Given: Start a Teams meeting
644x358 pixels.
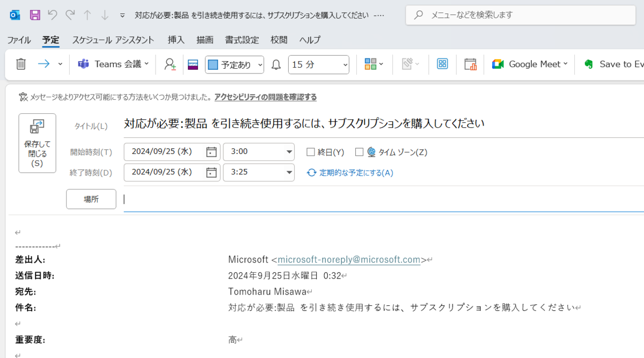Looking at the screenshot, I should click(113, 64).
